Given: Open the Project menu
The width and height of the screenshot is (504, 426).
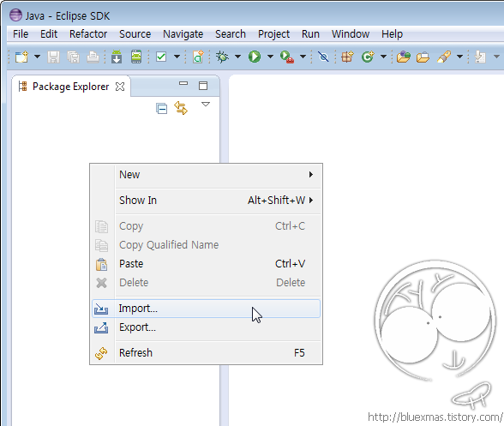Looking at the screenshot, I should pyautogui.click(x=274, y=34).
